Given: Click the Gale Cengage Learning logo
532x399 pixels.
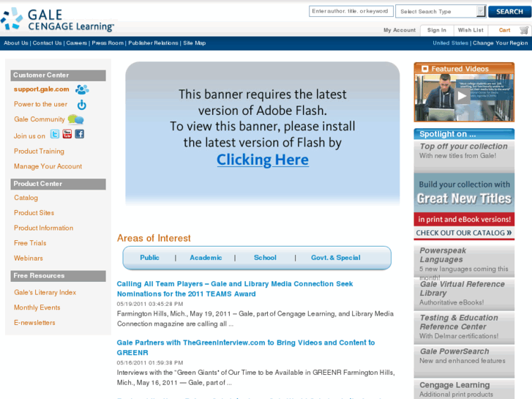Looking at the screenshot, I should tap(57, 20).
